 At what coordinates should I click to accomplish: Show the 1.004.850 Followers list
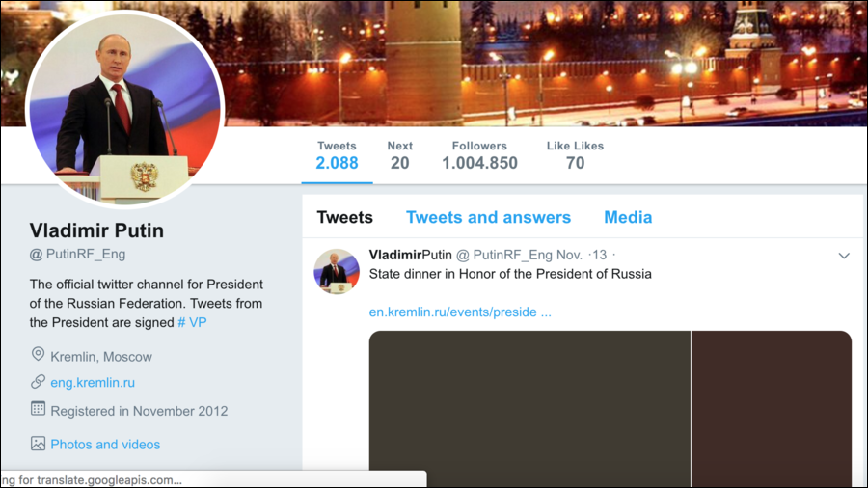[479, 155]
